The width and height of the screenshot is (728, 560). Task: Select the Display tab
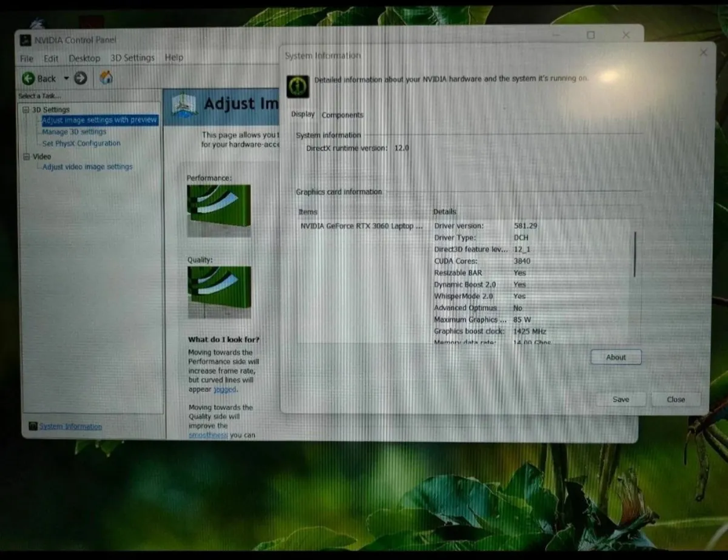303,114
